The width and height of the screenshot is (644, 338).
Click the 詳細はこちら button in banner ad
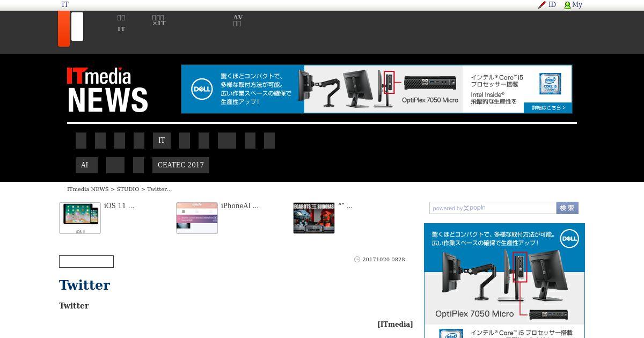click(x=548, y=108)
